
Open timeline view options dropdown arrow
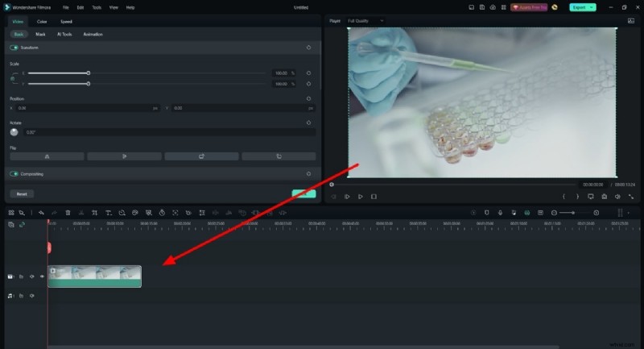(x=629, y=213)
